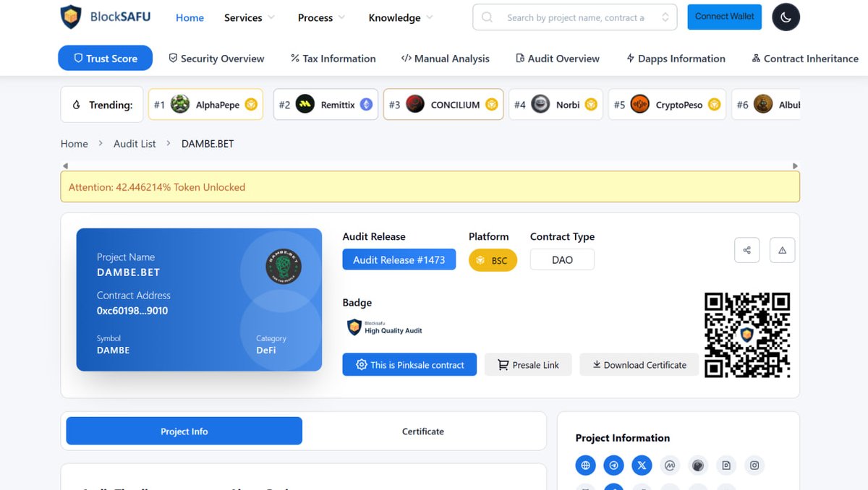The image size is (868, 490).
Task: Click Connect Wallet
Action: click(724, 15)
